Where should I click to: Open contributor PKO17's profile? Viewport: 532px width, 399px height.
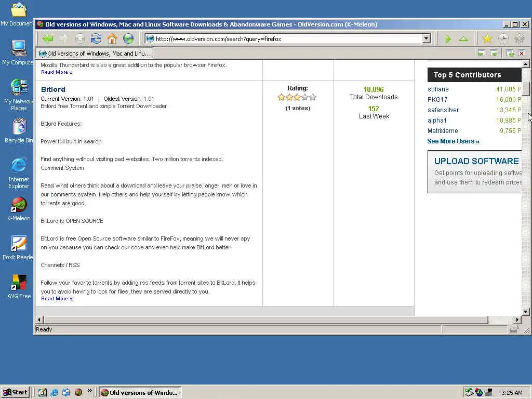(x=437, y=99)
